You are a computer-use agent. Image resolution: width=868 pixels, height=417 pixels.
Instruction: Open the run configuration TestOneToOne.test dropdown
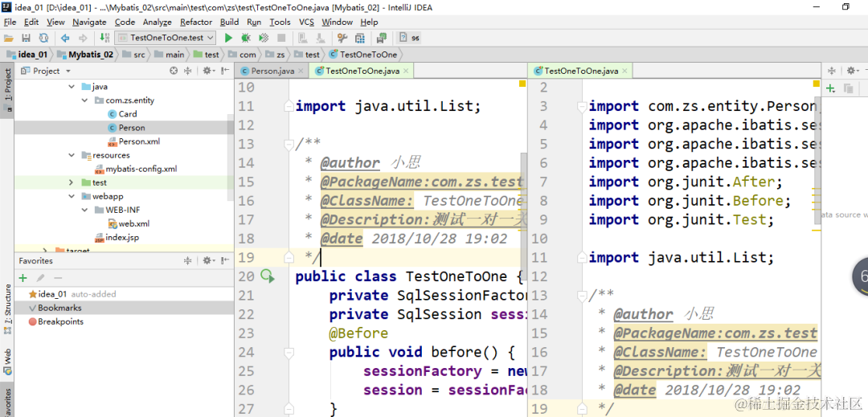pyautogui.click(x=166, y=38)
